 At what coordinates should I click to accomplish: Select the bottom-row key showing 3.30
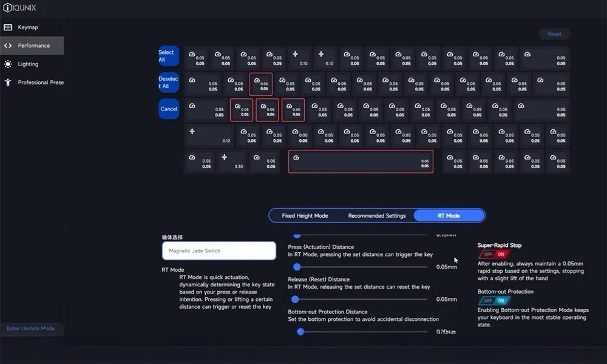[x=232, y=162]
